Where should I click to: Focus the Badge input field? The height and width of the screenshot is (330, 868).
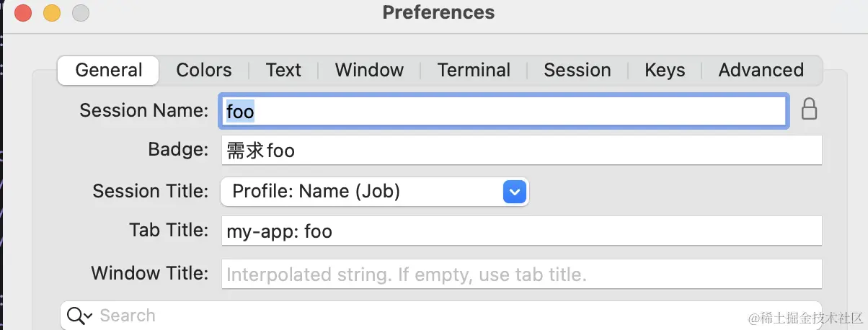(x=521, y=150)
